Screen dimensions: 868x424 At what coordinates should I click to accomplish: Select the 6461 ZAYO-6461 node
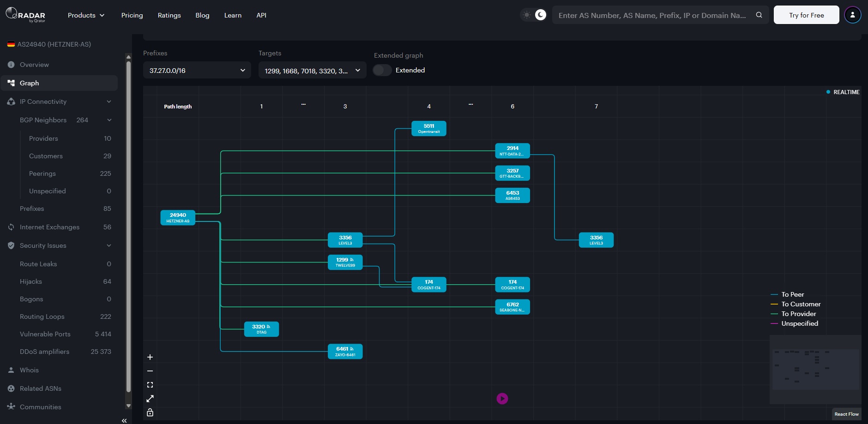pyautogui.click(x=345, y=352)
